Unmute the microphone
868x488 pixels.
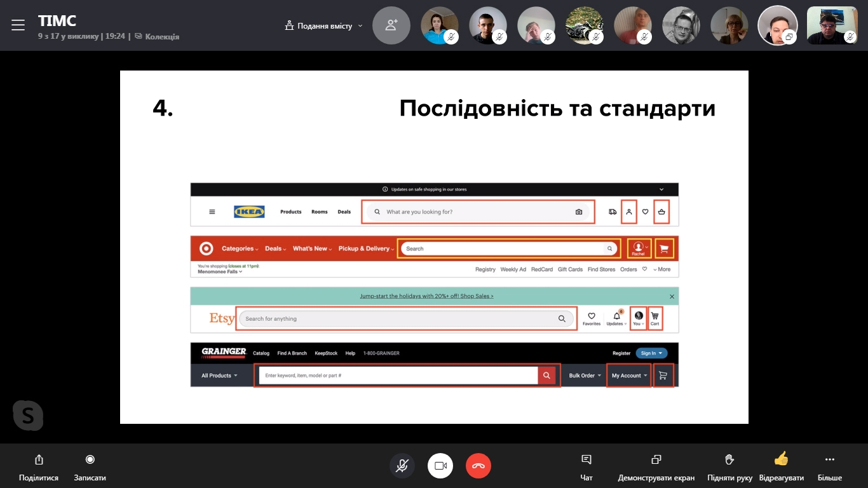[402, 466]
